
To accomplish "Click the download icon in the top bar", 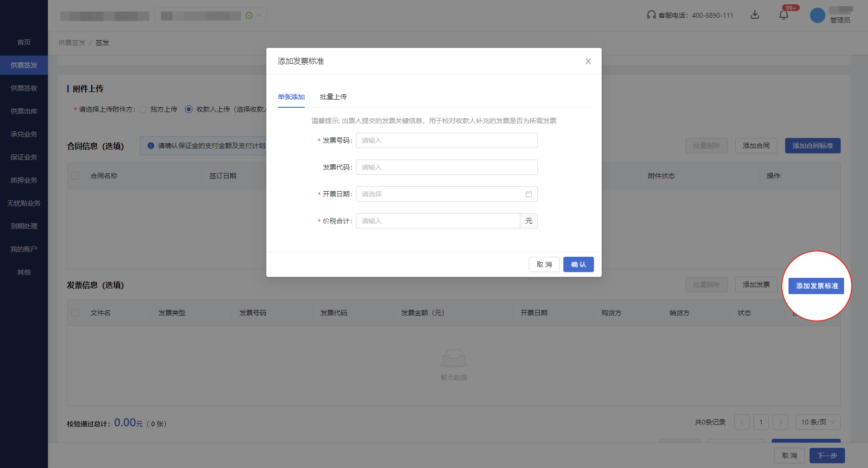I will (755, 15).
